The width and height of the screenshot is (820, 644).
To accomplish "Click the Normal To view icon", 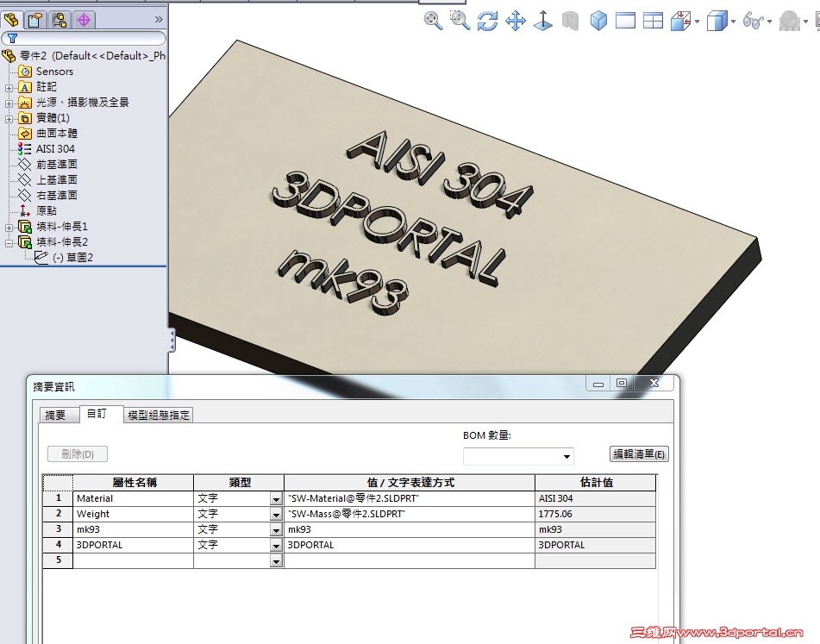I will pyautogui.click(x=543, y=21).
